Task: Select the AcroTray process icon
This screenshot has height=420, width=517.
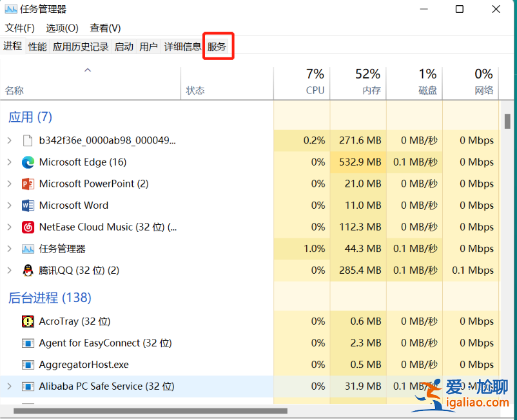Action: click(28, 321)
